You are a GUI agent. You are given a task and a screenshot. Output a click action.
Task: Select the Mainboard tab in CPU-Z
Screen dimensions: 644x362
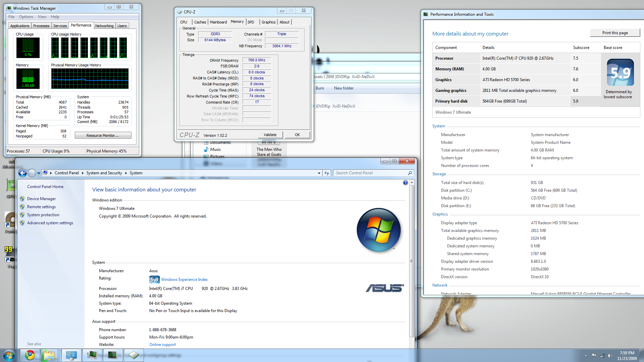(218, 22)
